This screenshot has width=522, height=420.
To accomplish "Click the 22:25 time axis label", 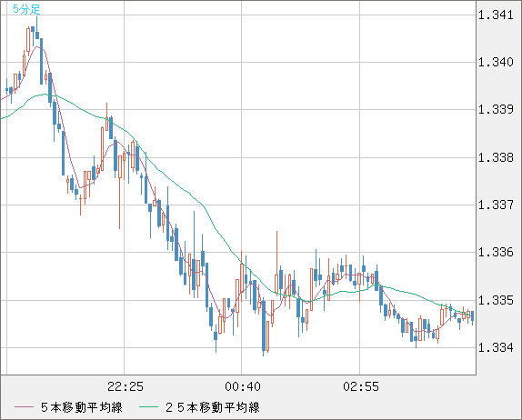I will (x=125, y=386).
